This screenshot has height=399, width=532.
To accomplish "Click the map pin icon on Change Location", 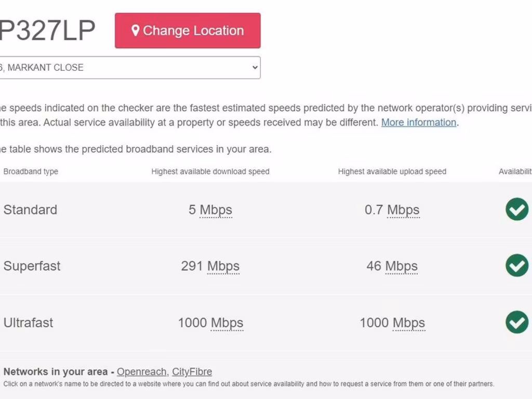I will (136, 31).
